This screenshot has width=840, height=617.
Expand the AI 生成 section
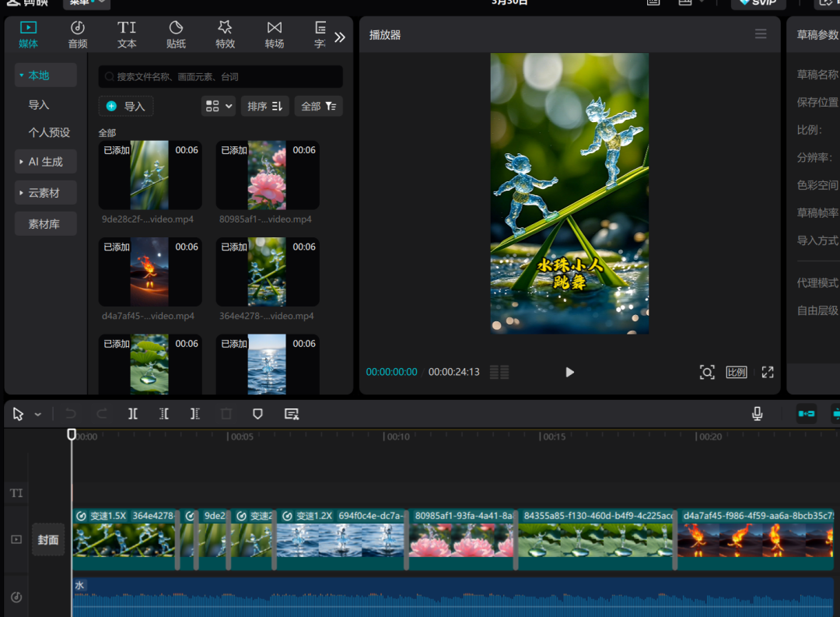pyautogui.click(x=46, y=161)
